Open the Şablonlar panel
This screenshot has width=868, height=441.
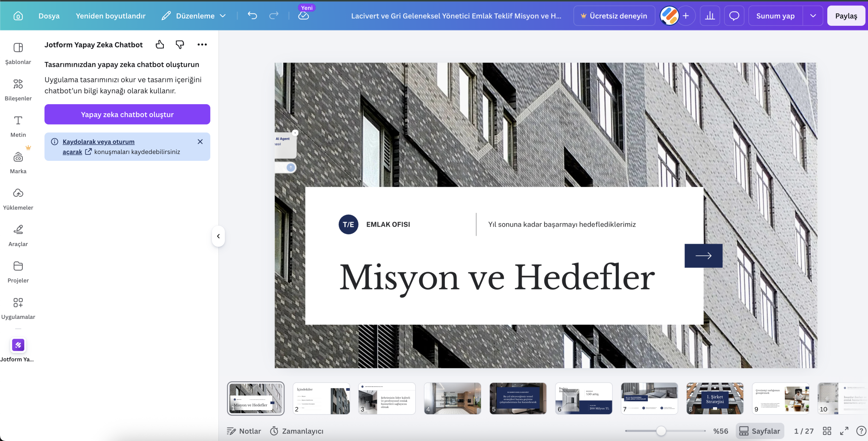[x=18, y=54]
